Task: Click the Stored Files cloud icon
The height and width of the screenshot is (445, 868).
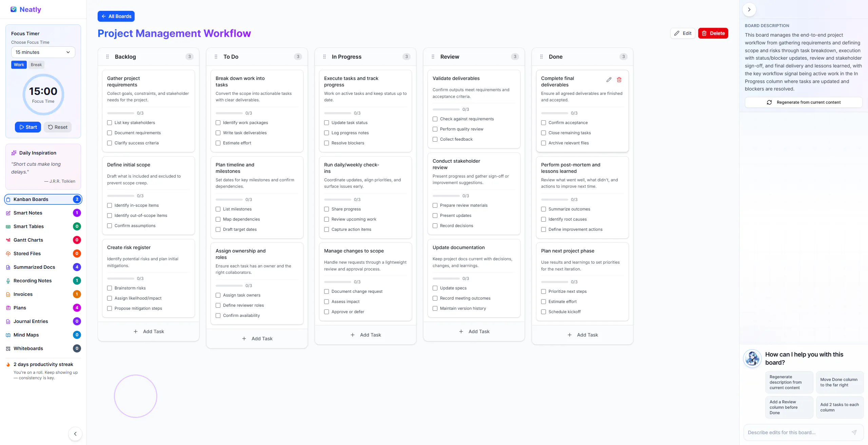Action: point(8,254)
